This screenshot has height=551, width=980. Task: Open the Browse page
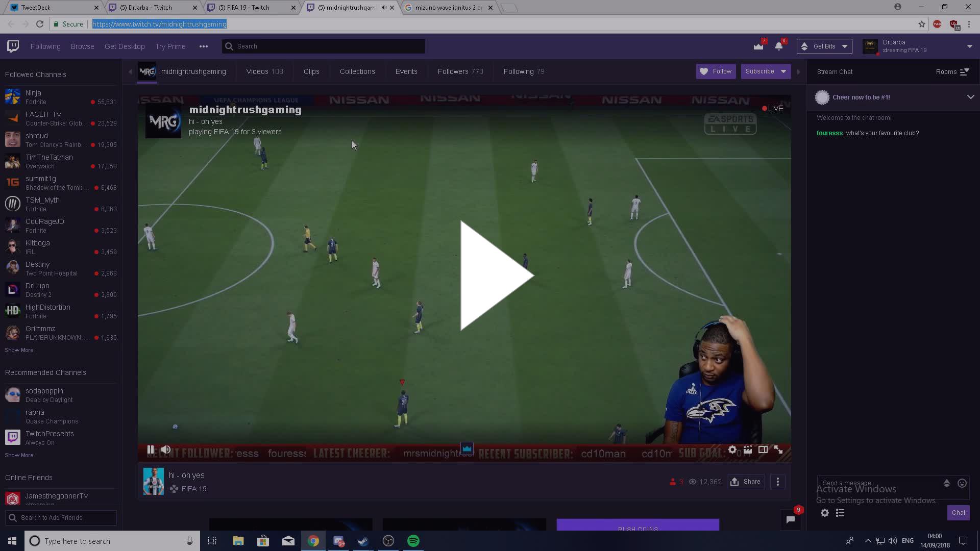(x=82, y=46)
